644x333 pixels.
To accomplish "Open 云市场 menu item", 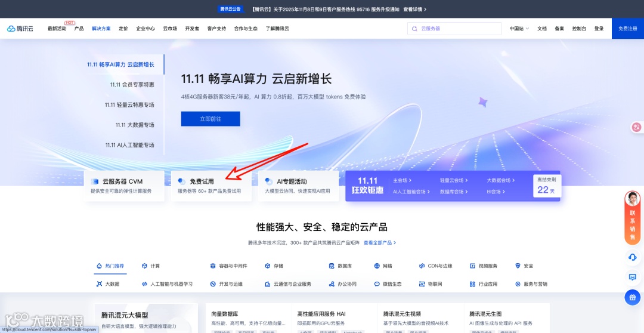I will [170, 29].
